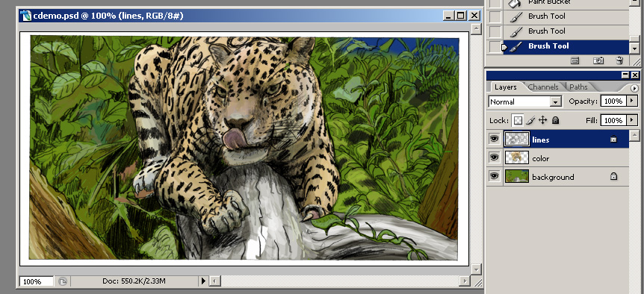The height and width of the screenshot is (294, 644).
Task: Click lock all padlock icon
Action: [555, 120]
